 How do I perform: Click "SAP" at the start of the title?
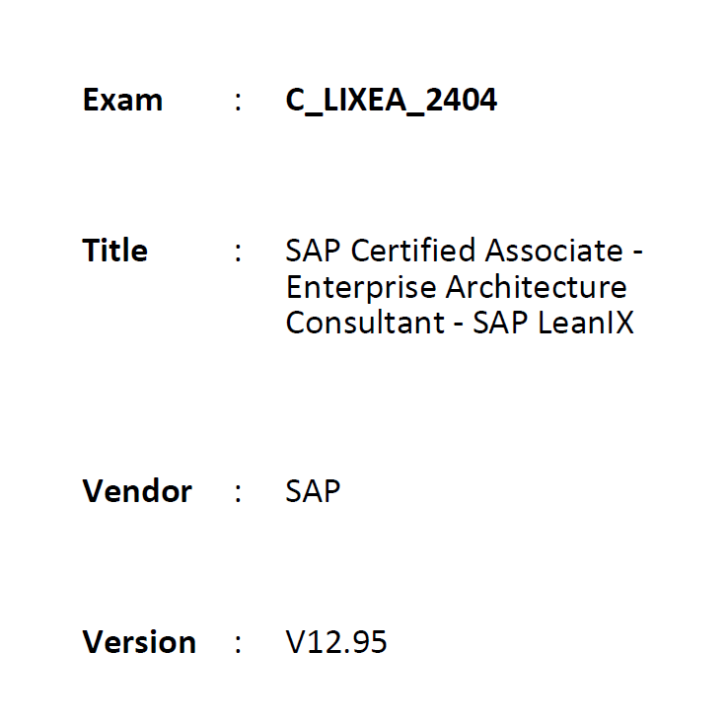[313, 251]
